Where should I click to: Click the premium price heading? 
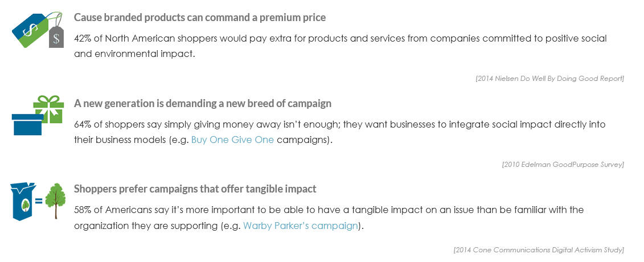click(200, 18)
